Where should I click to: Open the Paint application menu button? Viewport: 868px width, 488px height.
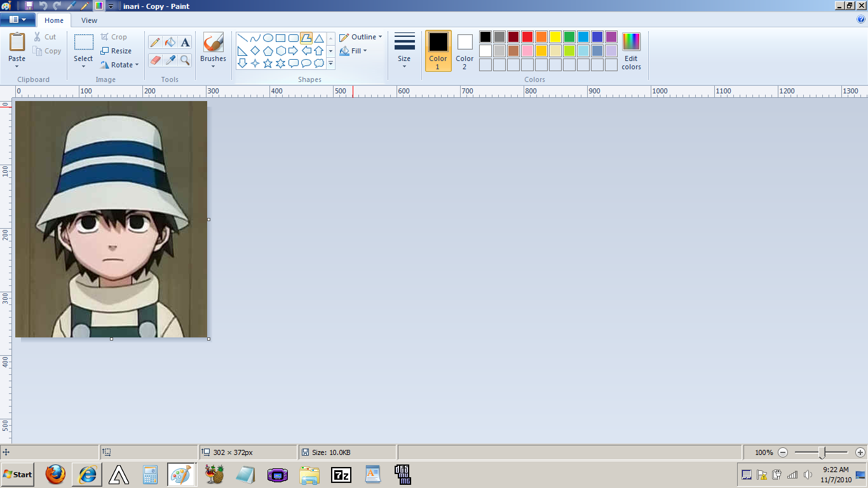[18, 20]
